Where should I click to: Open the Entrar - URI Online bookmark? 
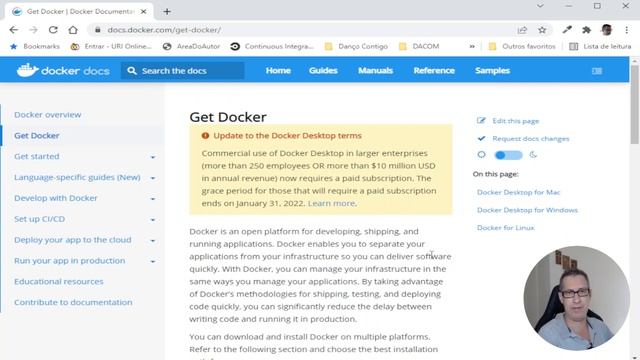(x=111, y=47)
